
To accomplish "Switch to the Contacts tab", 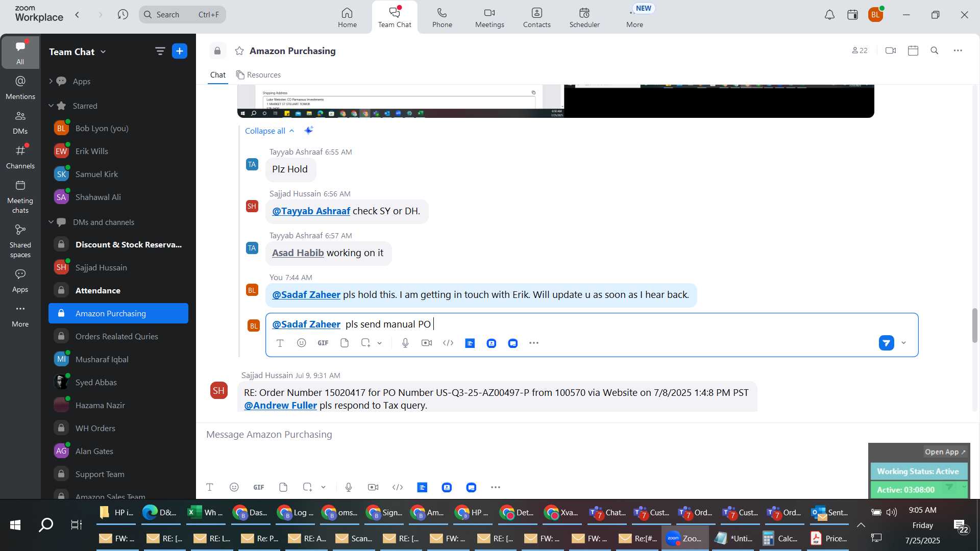I will click(536, 17).
